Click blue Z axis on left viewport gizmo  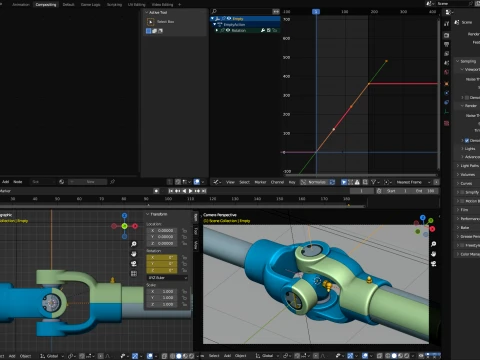pos(124,216)
